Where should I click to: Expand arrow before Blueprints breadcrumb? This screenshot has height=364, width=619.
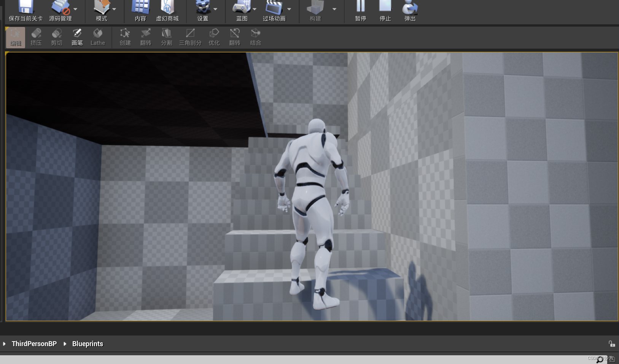point(65,344)
